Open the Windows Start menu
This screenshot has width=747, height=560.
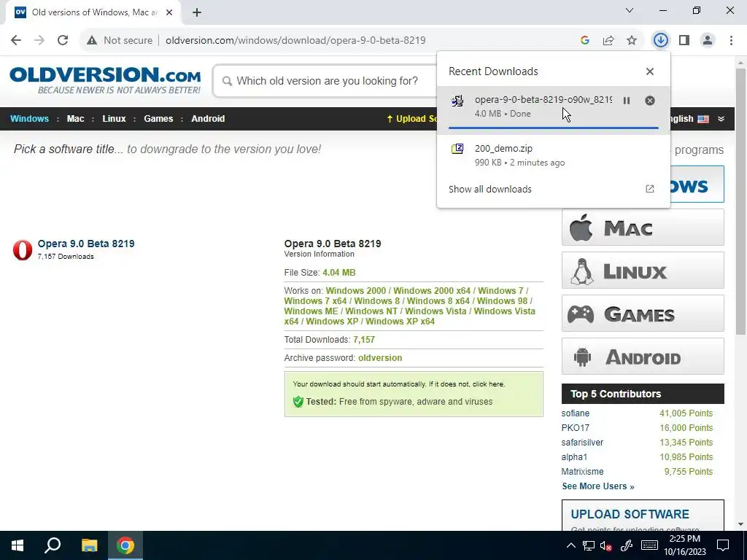click(18, 545)
